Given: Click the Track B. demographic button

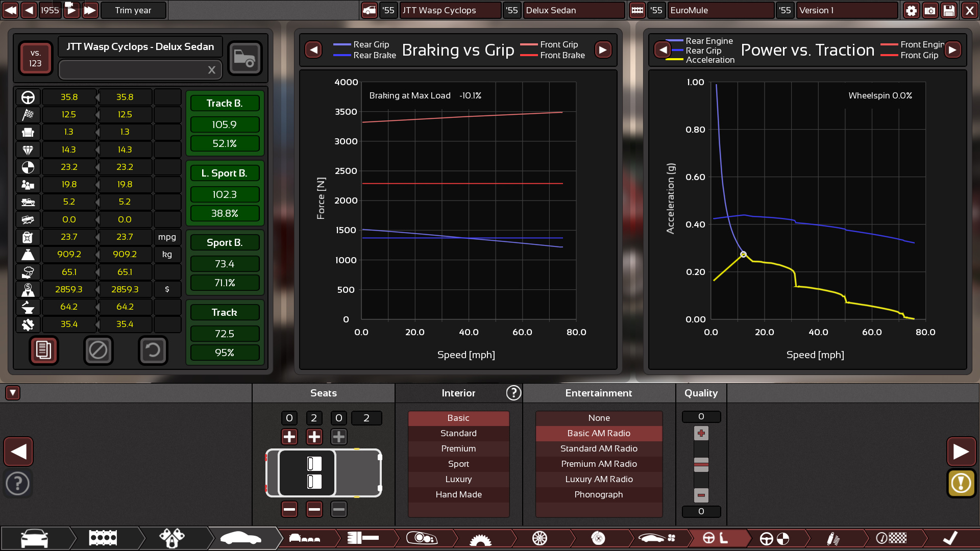Looking at the screenshot, I should (x=225, y=103).
